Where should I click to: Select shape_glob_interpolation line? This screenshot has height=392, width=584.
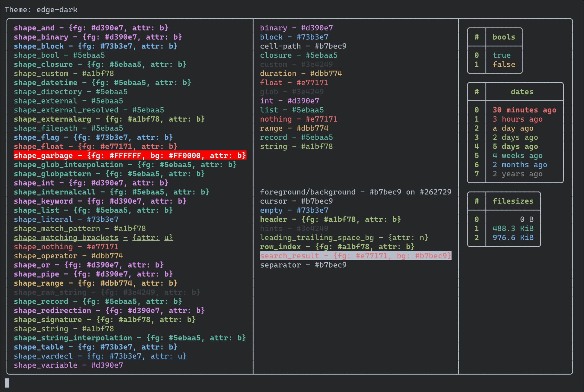[125, 165]
